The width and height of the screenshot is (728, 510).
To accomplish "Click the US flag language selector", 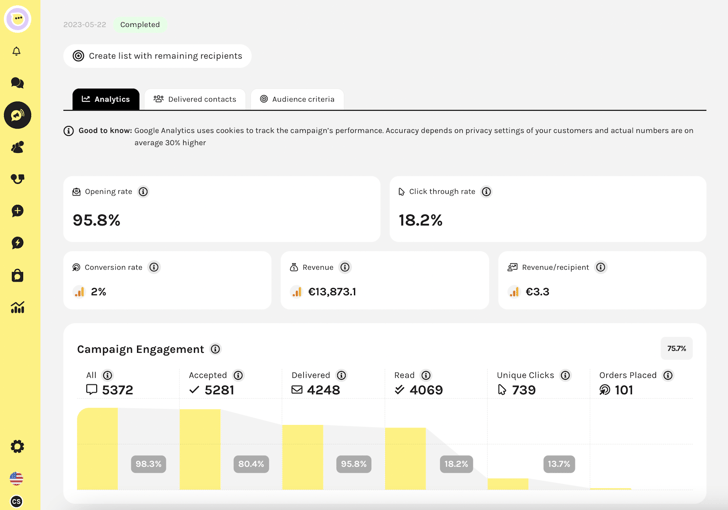I will [x=16, y=479].
